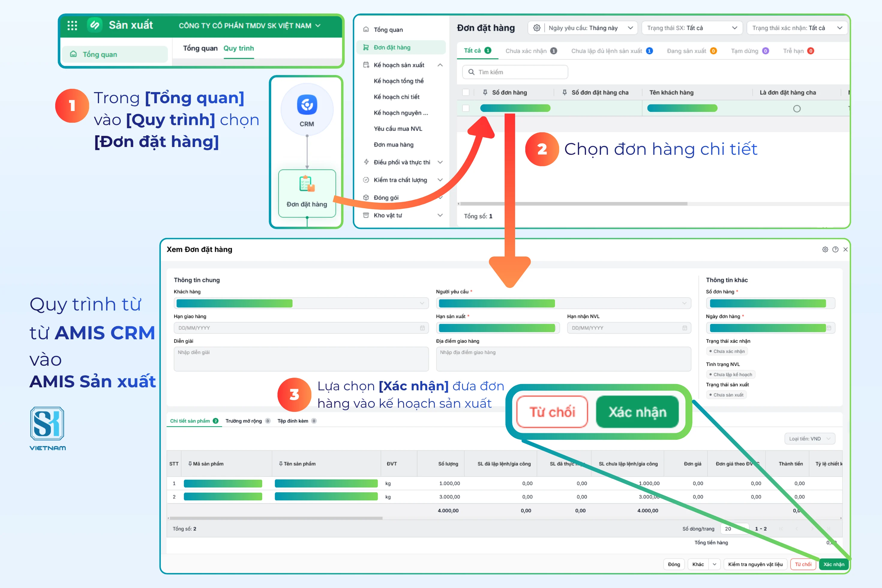Image resolution: width=882 pixels, height=588 pixels.
Task: Check the order row checkbox
Action: coord(466,108)
